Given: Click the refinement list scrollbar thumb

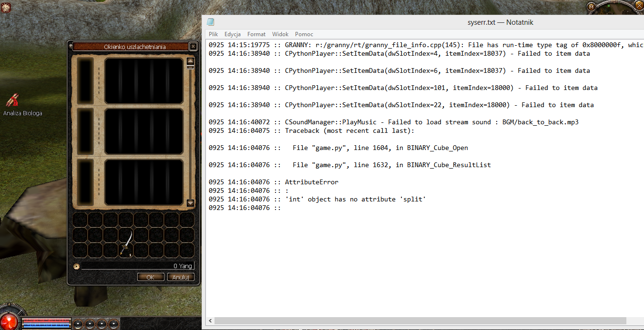Looking at the screenshot, I should point(190,67).
